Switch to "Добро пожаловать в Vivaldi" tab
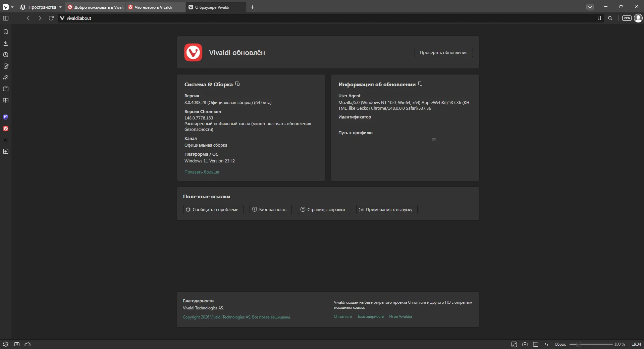Screen dimensions: 644x349 [95, 7]
